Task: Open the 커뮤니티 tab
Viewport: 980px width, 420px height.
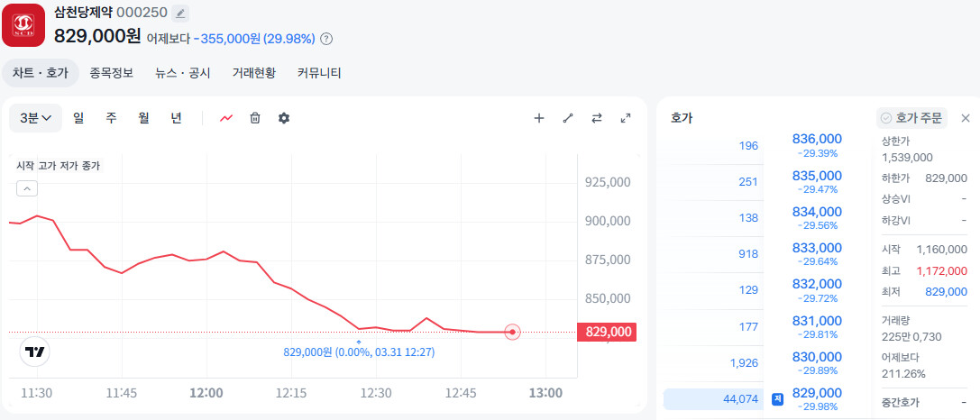Action: 319,73
